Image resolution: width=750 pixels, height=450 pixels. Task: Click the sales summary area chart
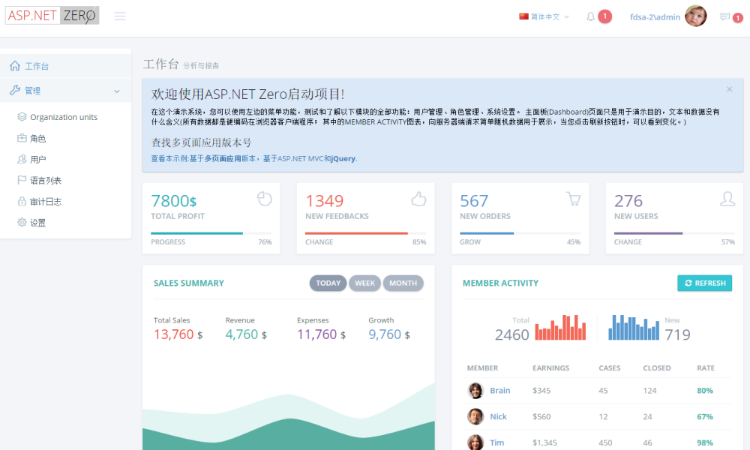[x=288, y=414]
